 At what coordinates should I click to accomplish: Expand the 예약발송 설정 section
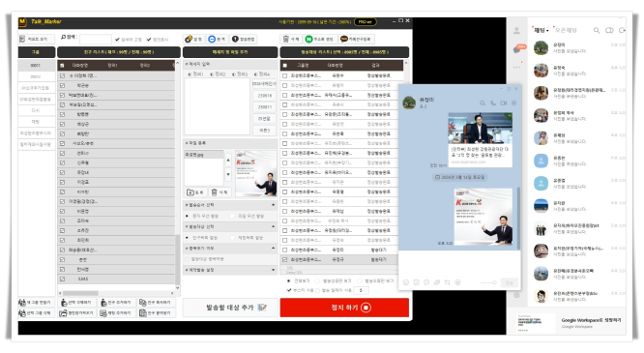tap(273, 270)
